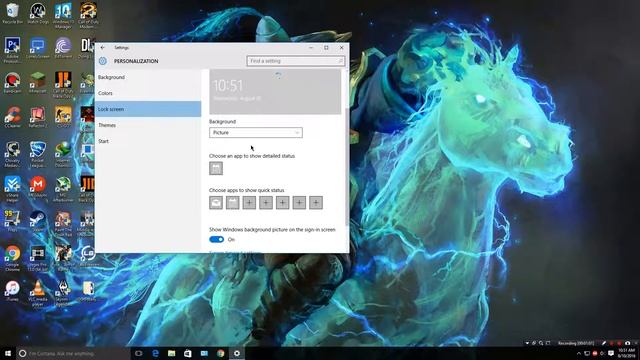Click the Settings gear icon beside PERSONALIZATION
The width and height of the screenshot is (640, 360).
103,61
